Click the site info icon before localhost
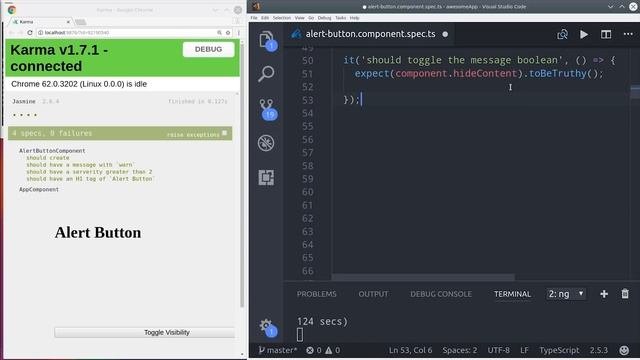Viewport: 640px width, 360px height. pos(40,33)
